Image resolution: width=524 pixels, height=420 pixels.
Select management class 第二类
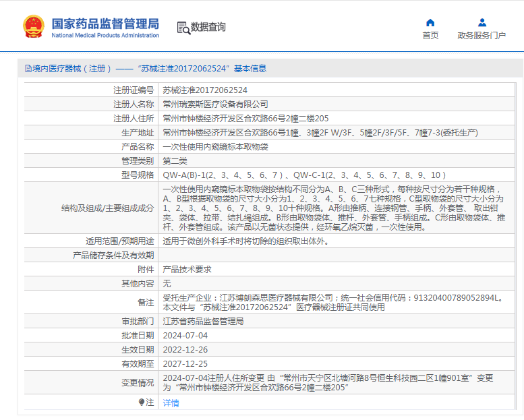175,161
